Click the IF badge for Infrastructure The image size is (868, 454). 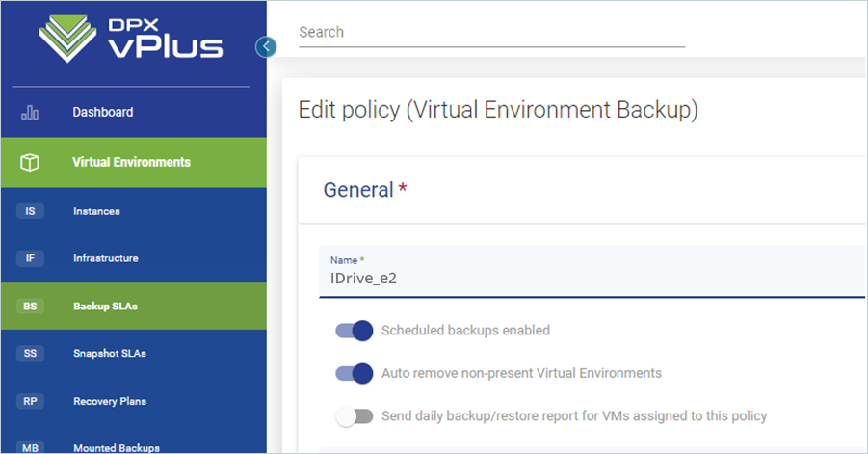(x=30, y=258)
